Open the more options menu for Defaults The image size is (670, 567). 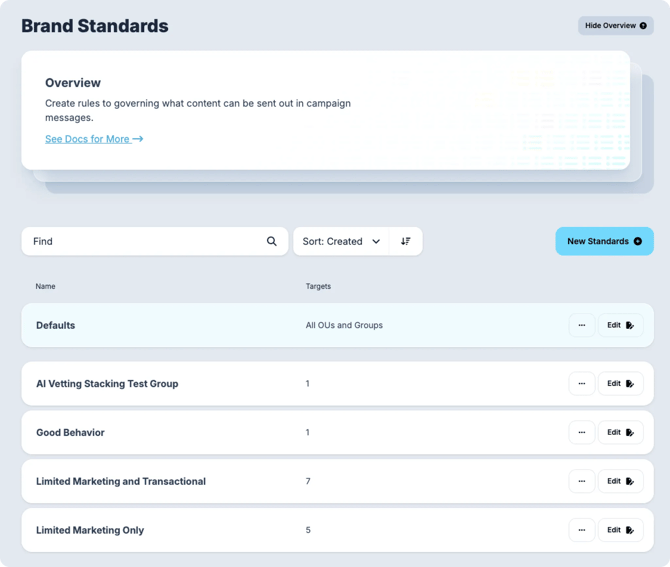[581, 325]
